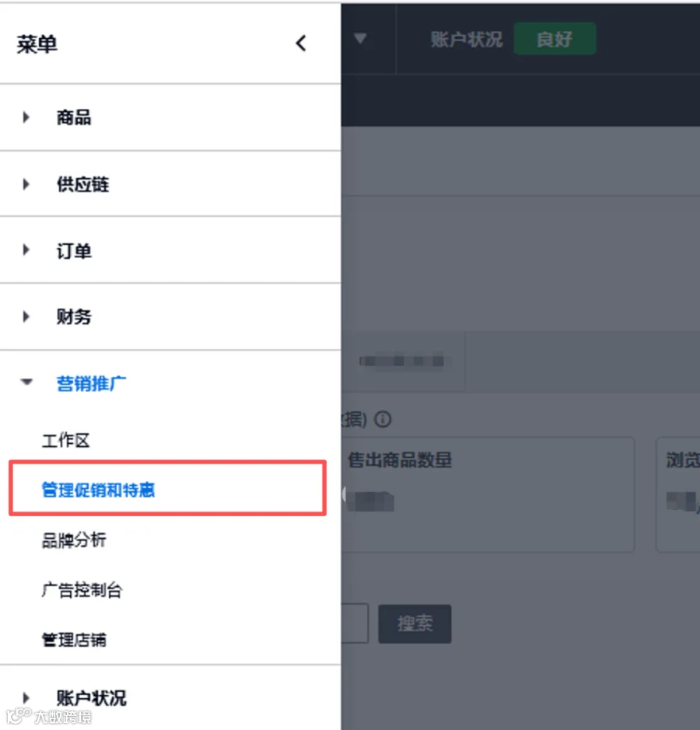Click the search input field beside 搜索
This screenshot has height=730, width=700.
355,623
